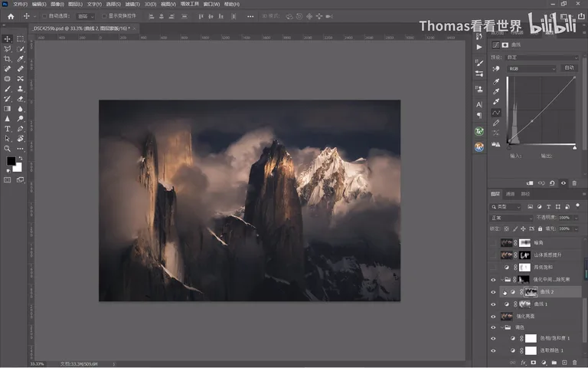Click the 自动 auto button in Curves
The width and height of the screenshot is (588, 368).
point(570,68)
